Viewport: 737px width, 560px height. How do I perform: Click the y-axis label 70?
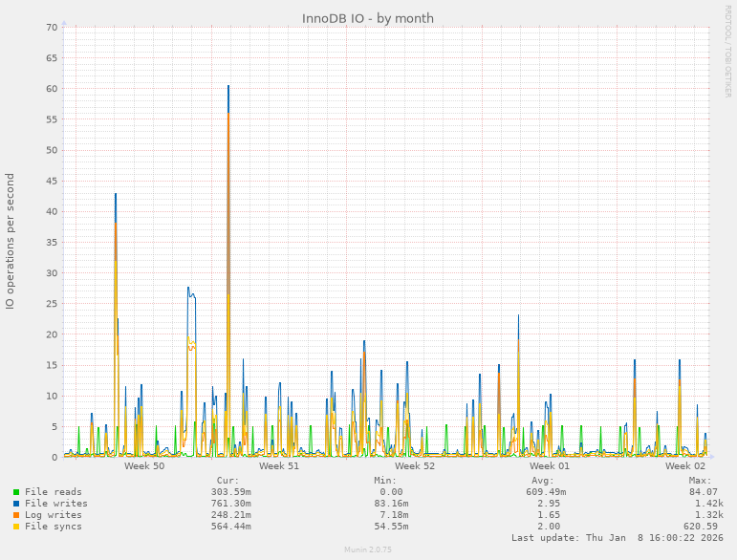tap(52, 28)
